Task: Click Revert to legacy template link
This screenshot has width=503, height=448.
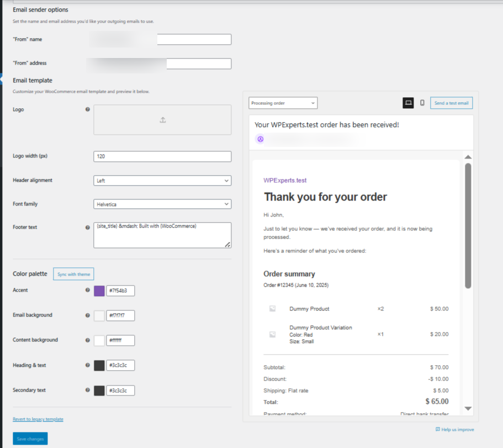Action: point(38,419)
